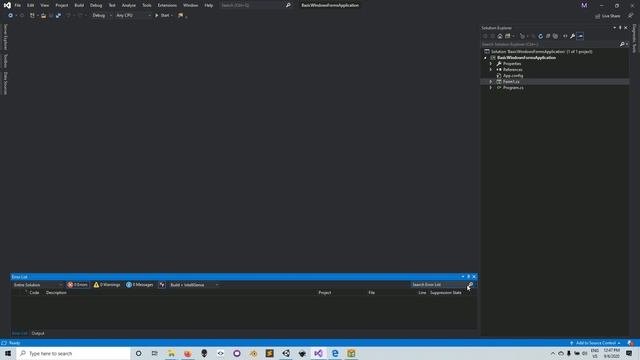Open Task View from the taskbar
This screenshot has height=360, width=640.
click(155, 353)
